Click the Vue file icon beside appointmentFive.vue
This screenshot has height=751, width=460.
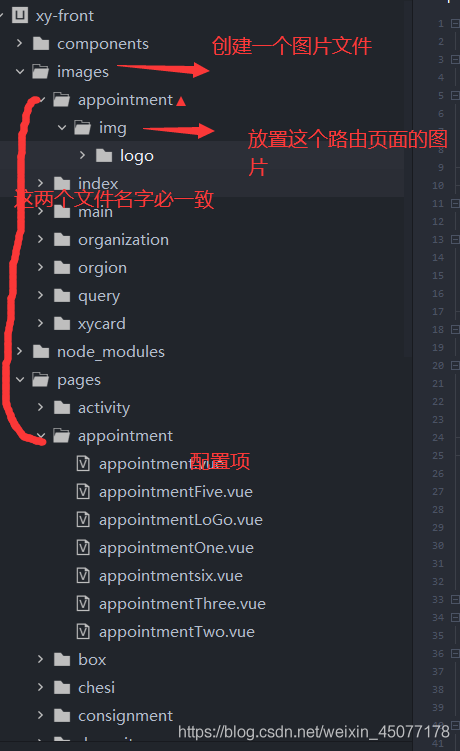[x=83, y=492]
